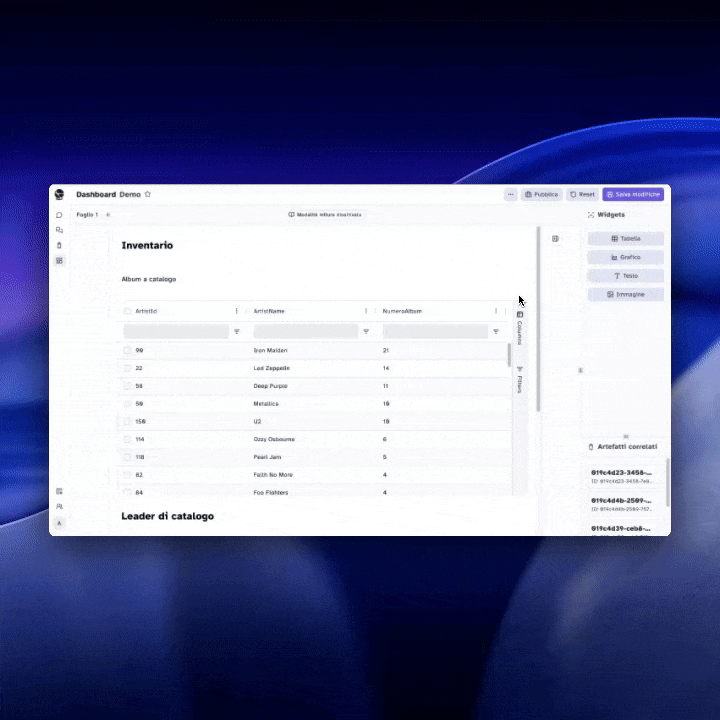This screenshot has width=720, height=720.
Task: Add a Tabella widget
Action: click(626, 239)
